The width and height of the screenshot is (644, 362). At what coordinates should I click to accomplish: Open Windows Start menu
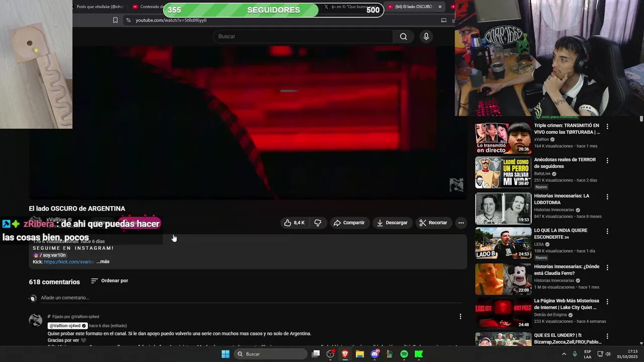pos(225,354)
